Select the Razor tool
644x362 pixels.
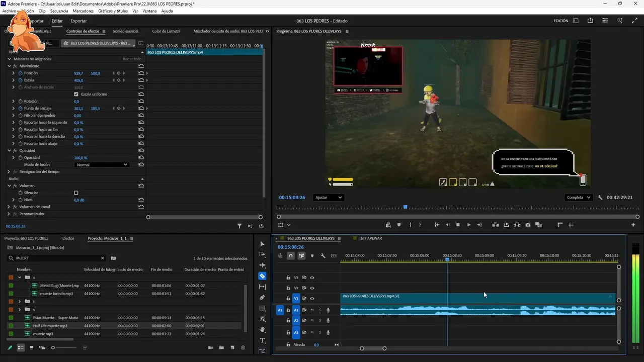pyautogui.click(x=262, y=276)
